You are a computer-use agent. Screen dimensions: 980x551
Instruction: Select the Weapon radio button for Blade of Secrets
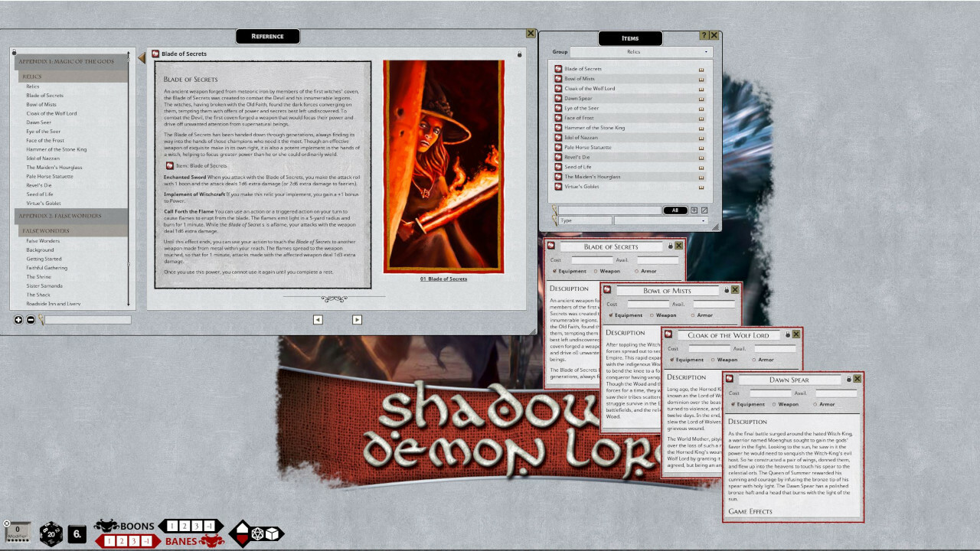click(x=596, y=271)
